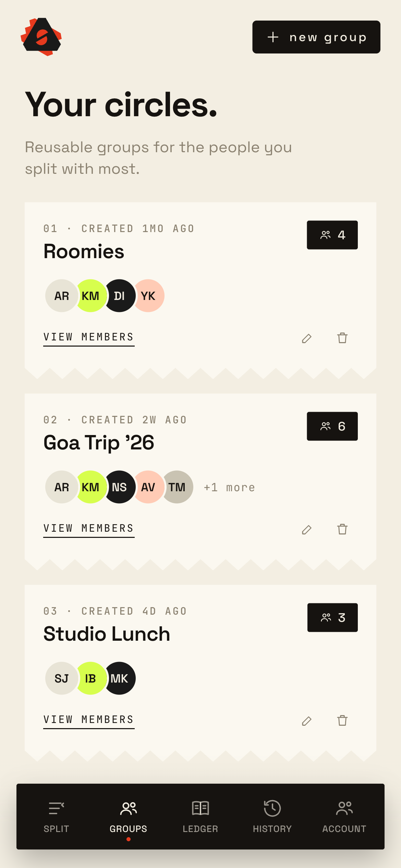Viewport: 401px width, 868px height.
Task: Delete the Studio Lunch group
Action: 342,721
